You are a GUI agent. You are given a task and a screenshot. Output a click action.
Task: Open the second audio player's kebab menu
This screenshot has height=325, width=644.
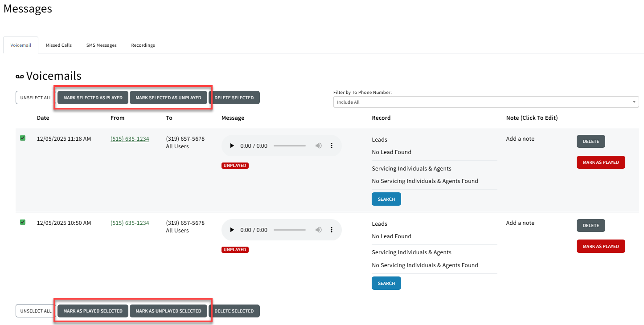point(332,229)
